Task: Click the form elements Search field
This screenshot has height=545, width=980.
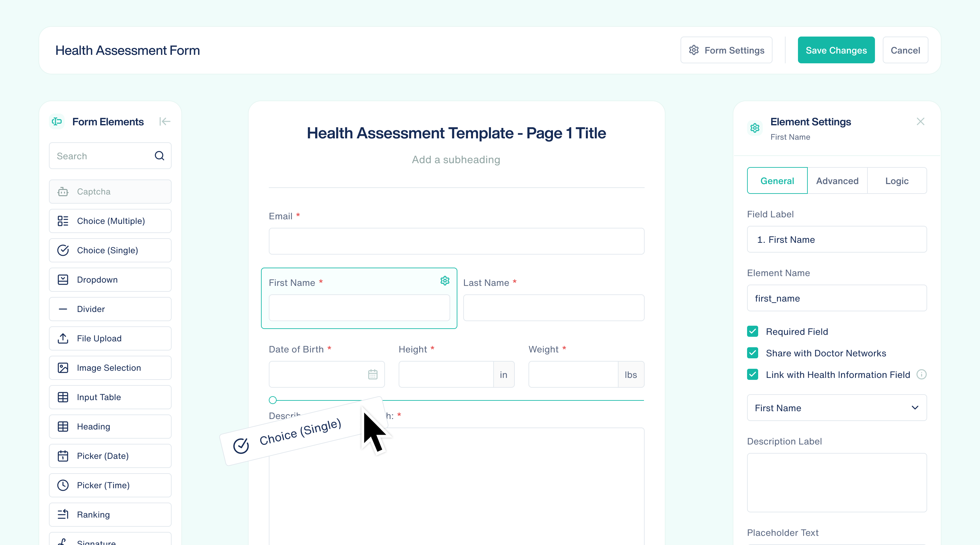Action: pos(110,156)
